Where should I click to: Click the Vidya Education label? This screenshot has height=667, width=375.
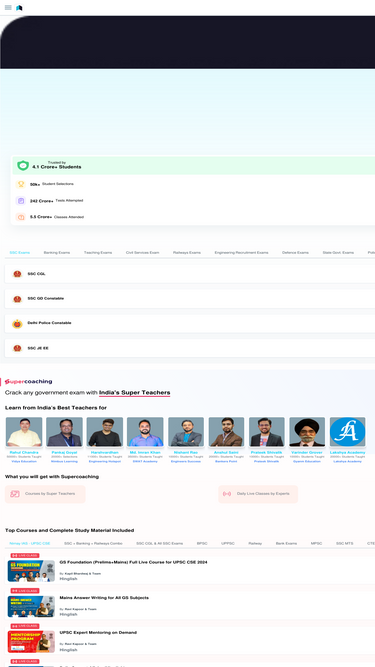[x=24, y=462]
